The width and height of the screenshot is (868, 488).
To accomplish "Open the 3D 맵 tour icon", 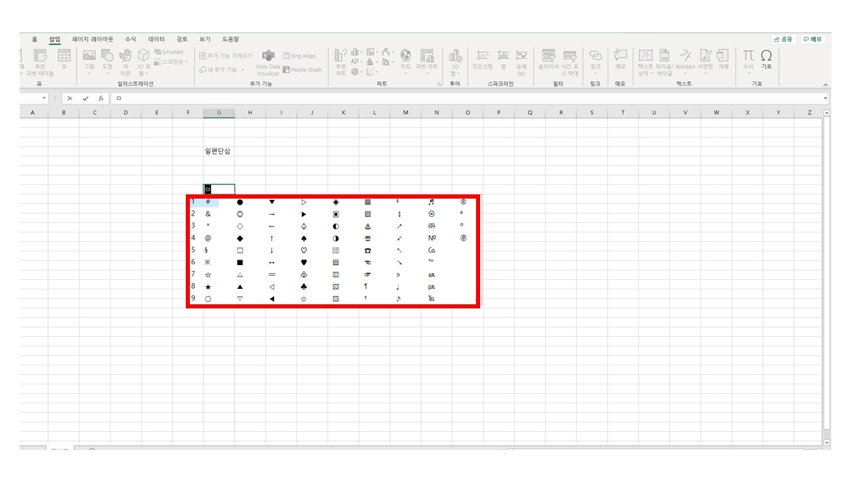I will (455, 62).
